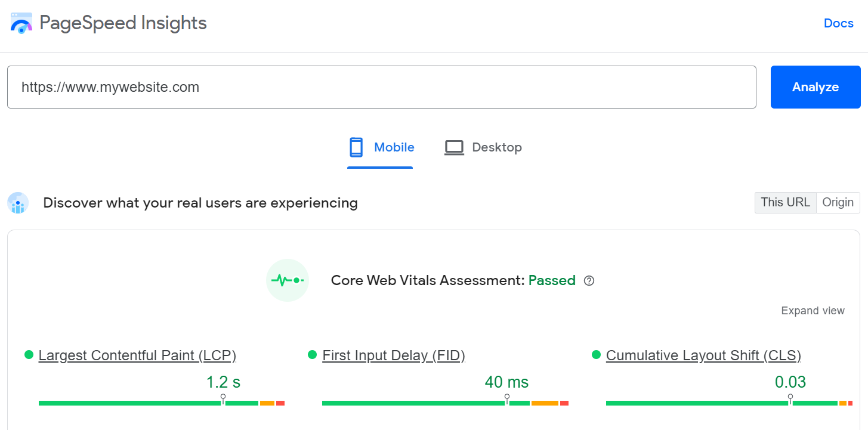Toggle This URL data scope
This screenshot has width=868, height=430.
tap(784, 203)
